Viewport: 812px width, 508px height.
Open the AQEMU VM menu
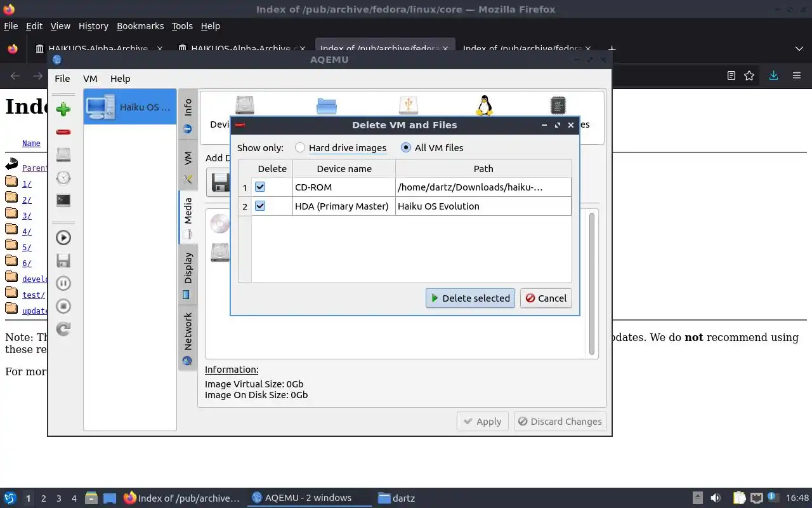(x=90, y=79)
